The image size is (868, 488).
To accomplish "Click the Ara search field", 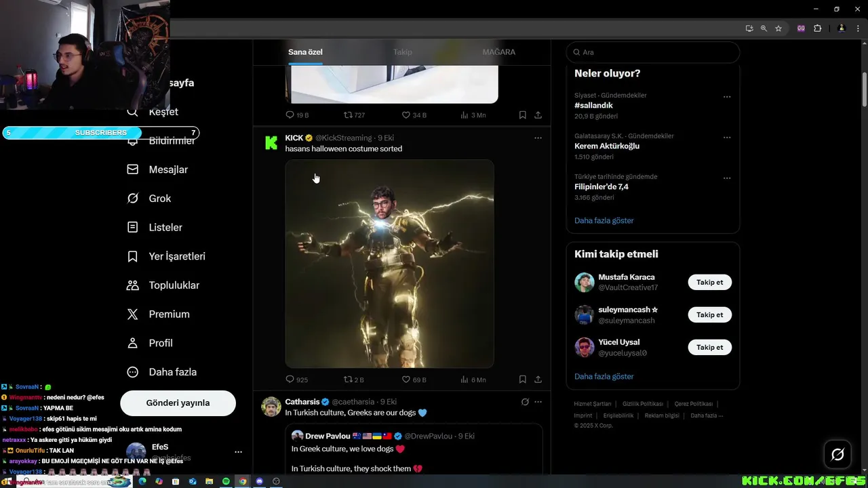I will 653,52.
